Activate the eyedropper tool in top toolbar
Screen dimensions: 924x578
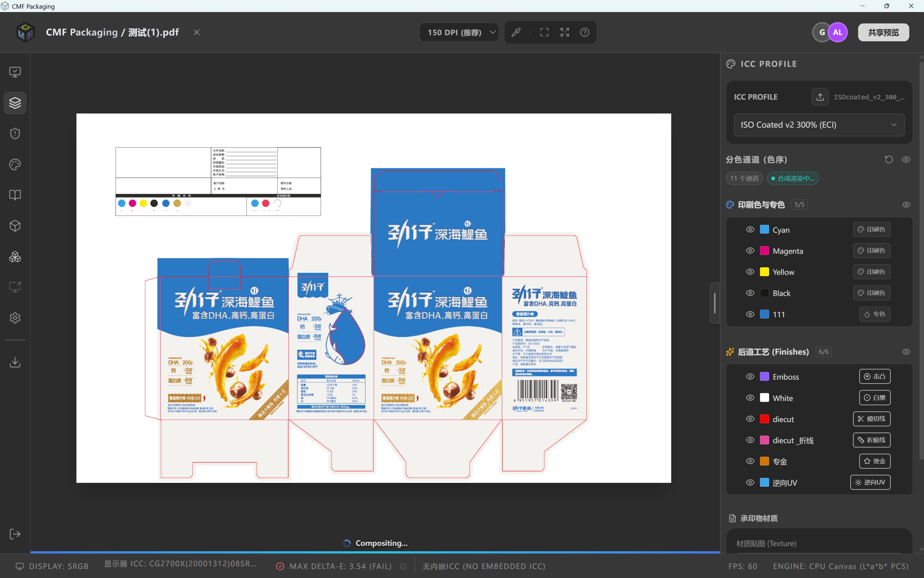pos(516,32)
